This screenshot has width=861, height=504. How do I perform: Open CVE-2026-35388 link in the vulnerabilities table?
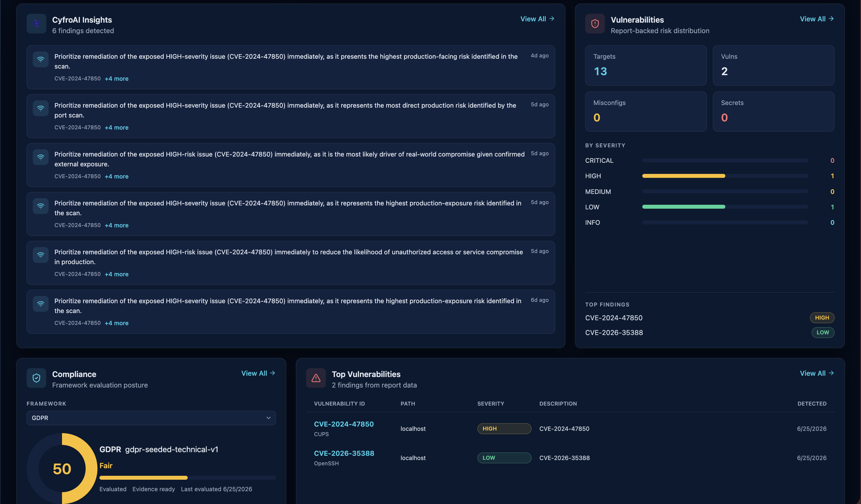click(x=344, y=453)
